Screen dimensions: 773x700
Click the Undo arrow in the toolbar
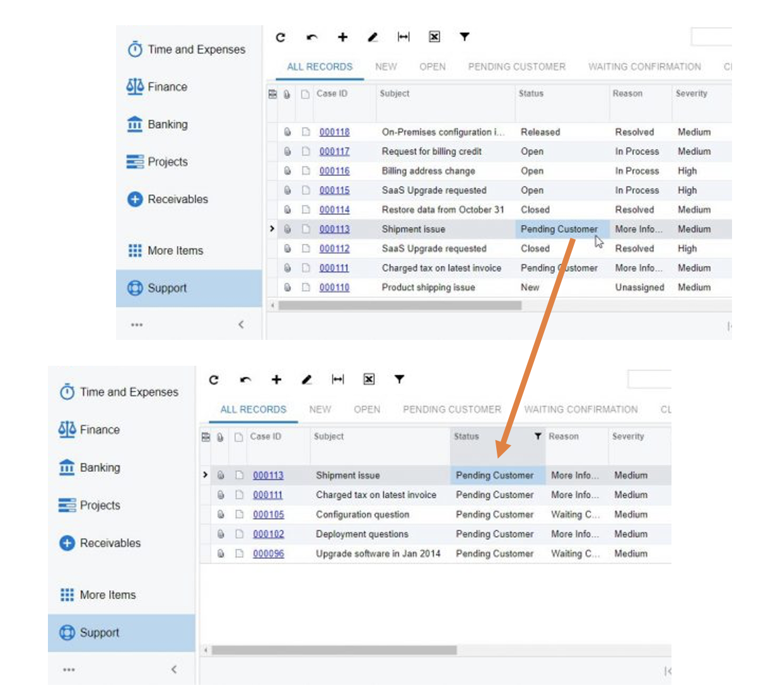[311, 37]
